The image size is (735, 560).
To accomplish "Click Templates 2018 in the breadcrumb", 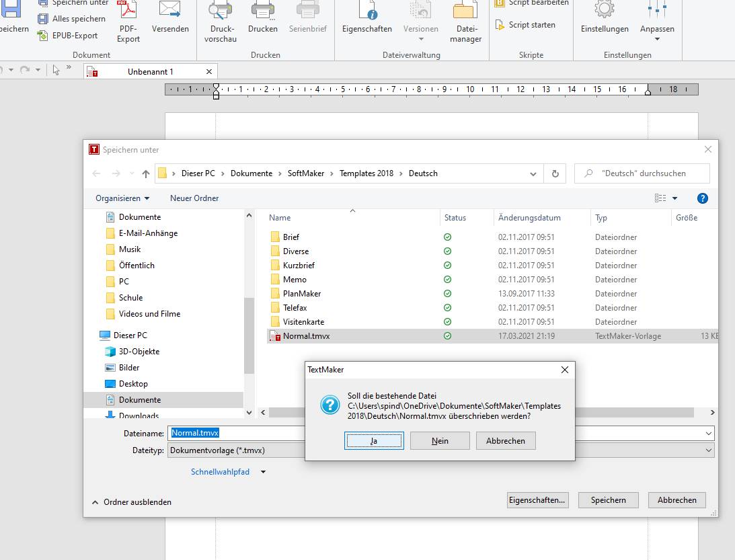I will 366,173.
